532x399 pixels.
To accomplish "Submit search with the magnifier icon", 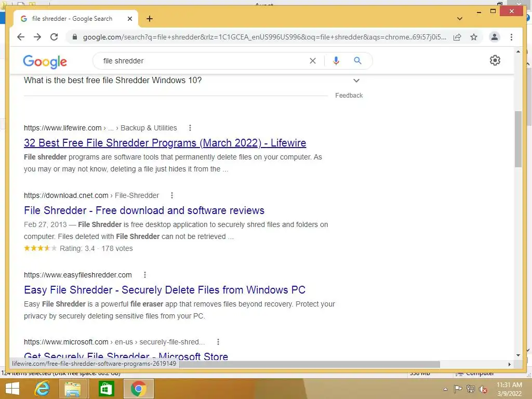I will [x=357, y=61].
